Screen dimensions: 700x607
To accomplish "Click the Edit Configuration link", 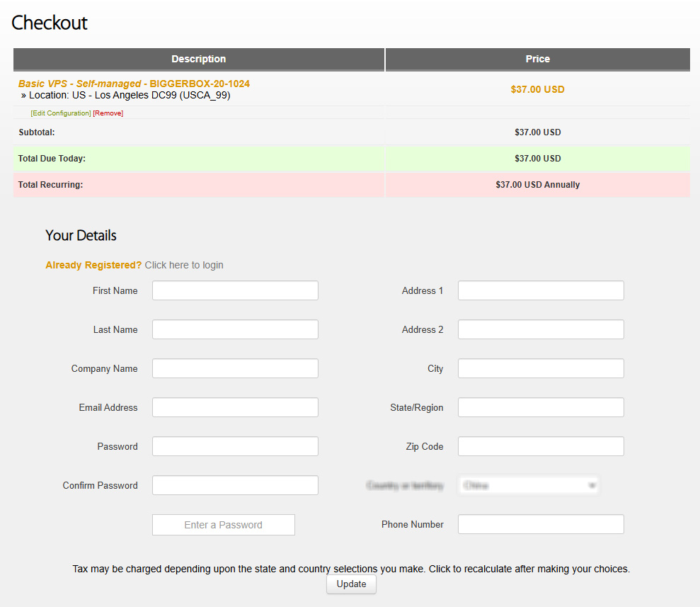I will [61, 113].
